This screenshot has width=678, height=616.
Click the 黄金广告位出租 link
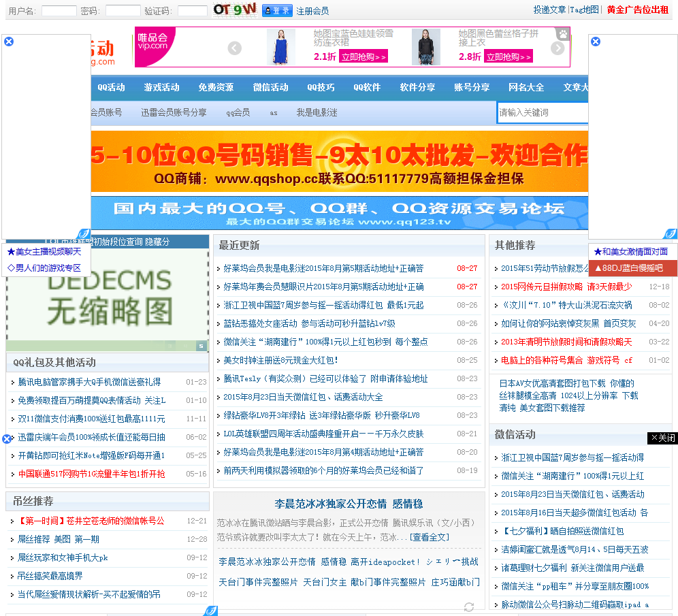(637, 10)
